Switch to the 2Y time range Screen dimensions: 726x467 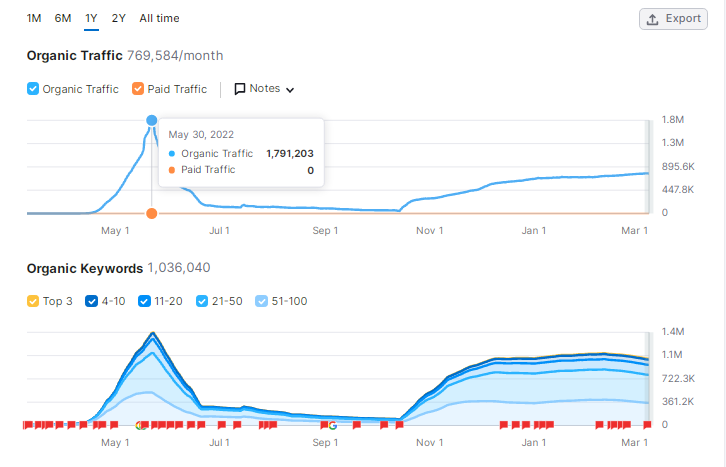pyautogui.click(x=119, y=19)
